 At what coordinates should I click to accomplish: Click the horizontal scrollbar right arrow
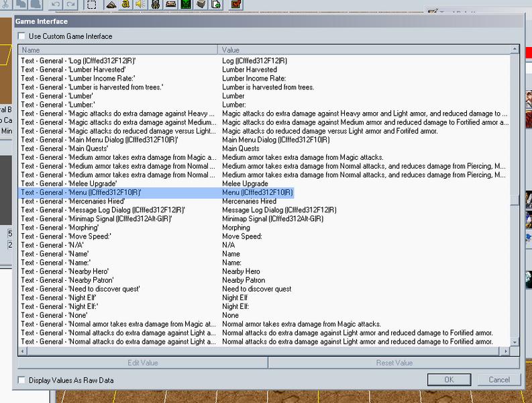click(x=506, y=351)
